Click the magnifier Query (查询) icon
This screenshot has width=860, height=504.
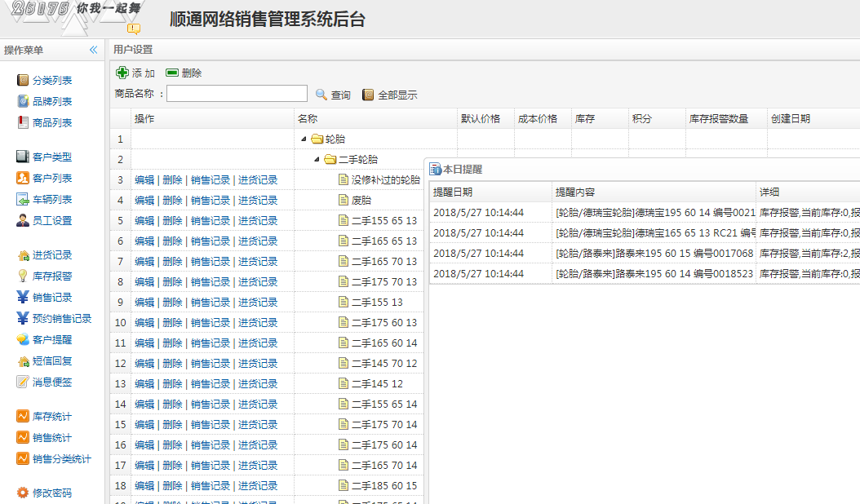[x=321, y=95]
